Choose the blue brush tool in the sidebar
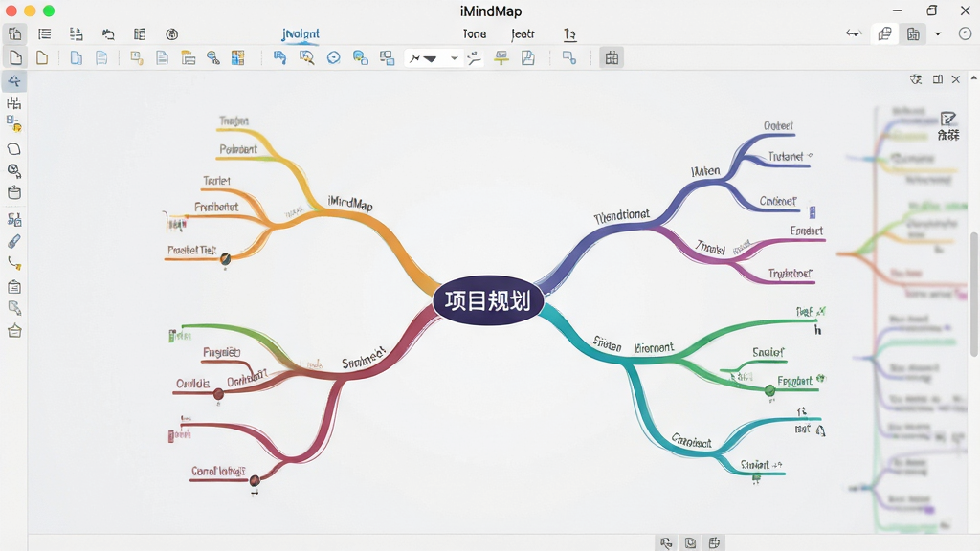980x551 pixels. pos(13,241)
